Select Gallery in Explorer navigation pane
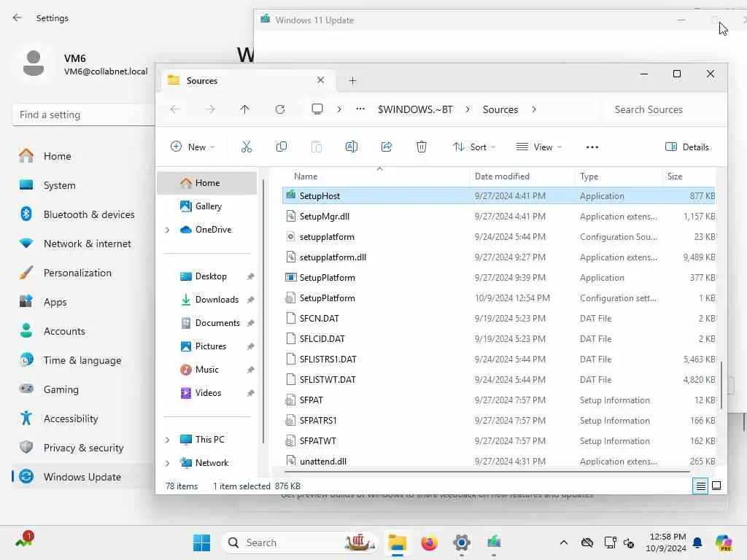Viewport: 747px width, 560px height. (208, 206)
